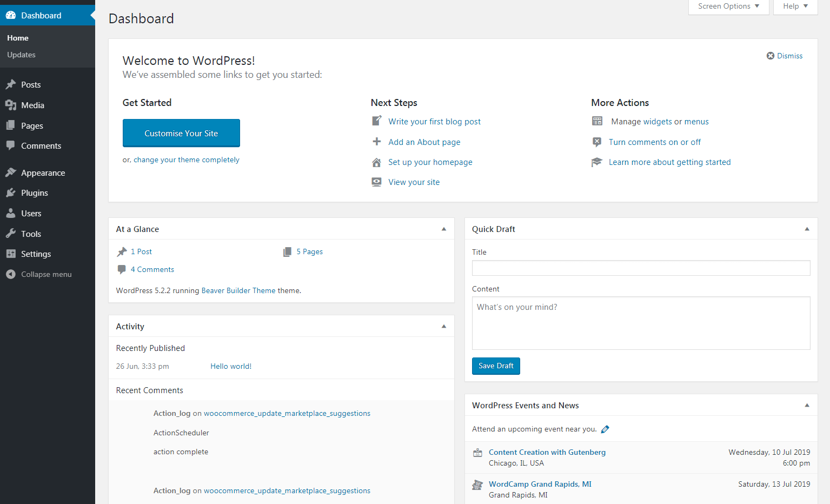Click the Tools wrench icon
The height and width of the screenshot is (504, 830).
coord(11,234)
